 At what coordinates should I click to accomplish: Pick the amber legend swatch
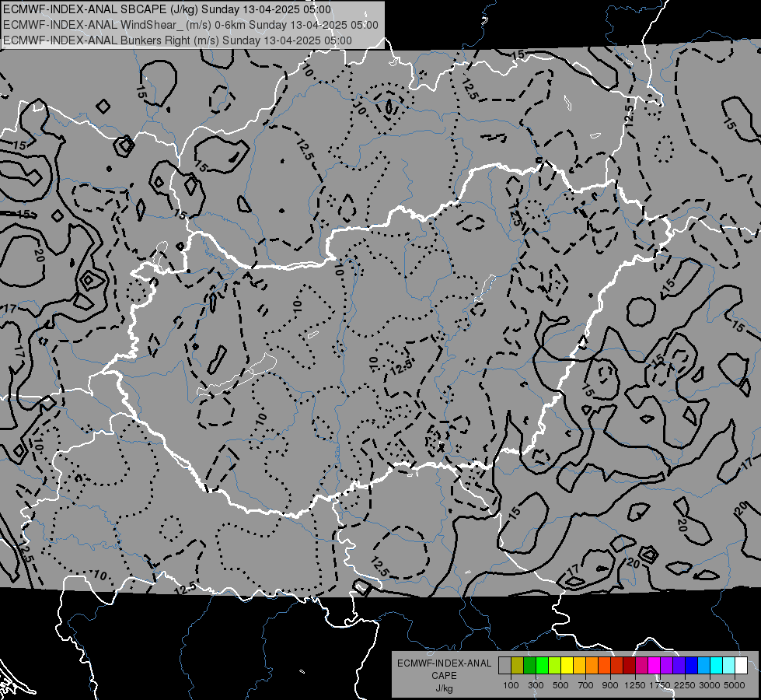[579, 665]
